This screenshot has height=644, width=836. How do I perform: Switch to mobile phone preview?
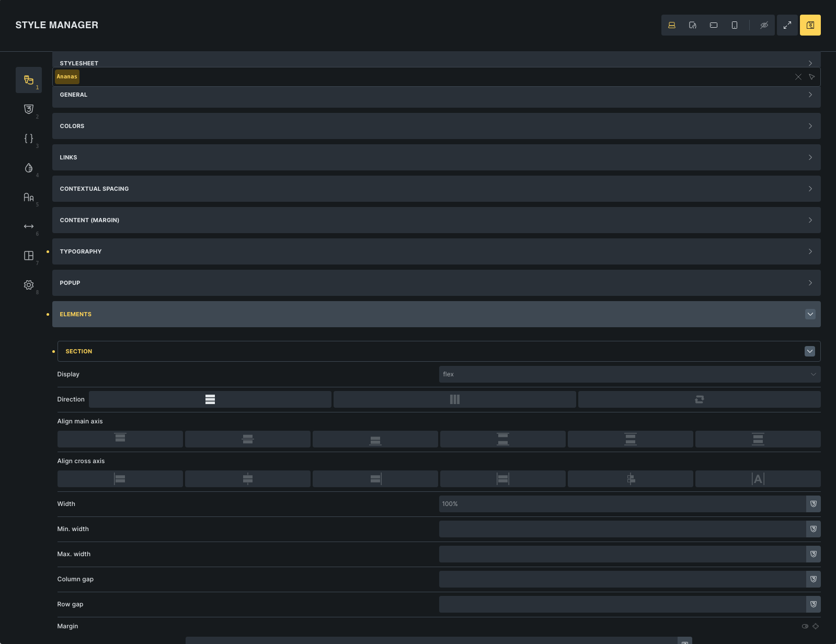735,25
